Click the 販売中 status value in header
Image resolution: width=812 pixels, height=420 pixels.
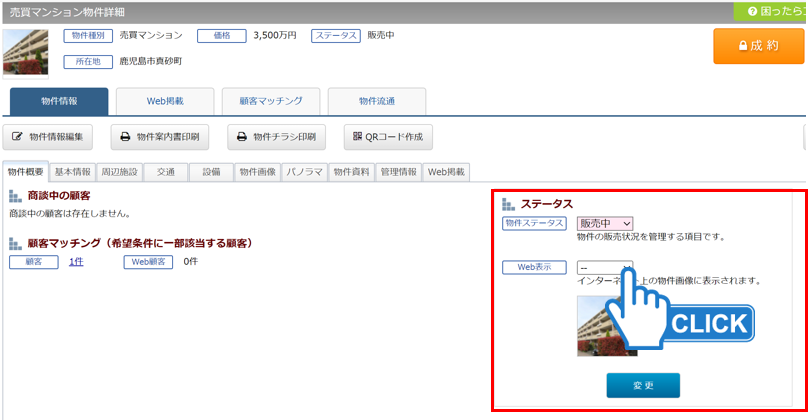point(381,36)
